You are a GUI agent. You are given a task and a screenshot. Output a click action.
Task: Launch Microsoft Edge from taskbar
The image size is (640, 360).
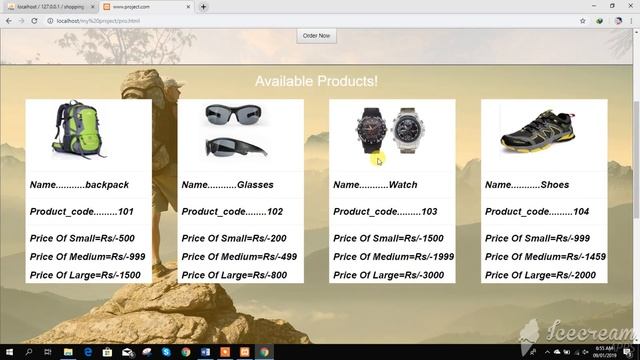pos(88,352)
